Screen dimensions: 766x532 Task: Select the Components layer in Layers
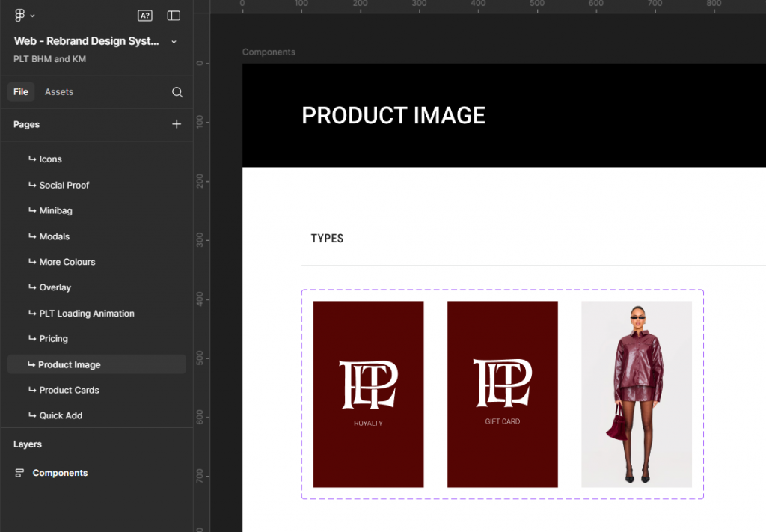click(60, 473)
